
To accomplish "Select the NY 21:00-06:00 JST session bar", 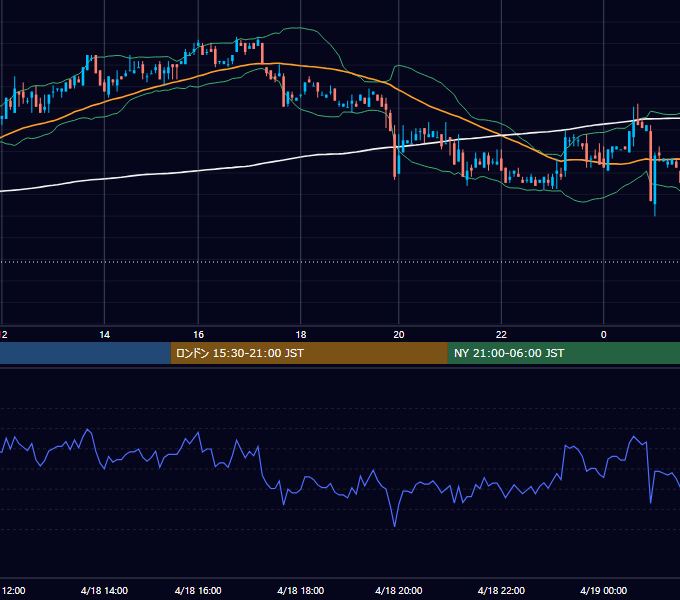I will (x=564, y=353).
